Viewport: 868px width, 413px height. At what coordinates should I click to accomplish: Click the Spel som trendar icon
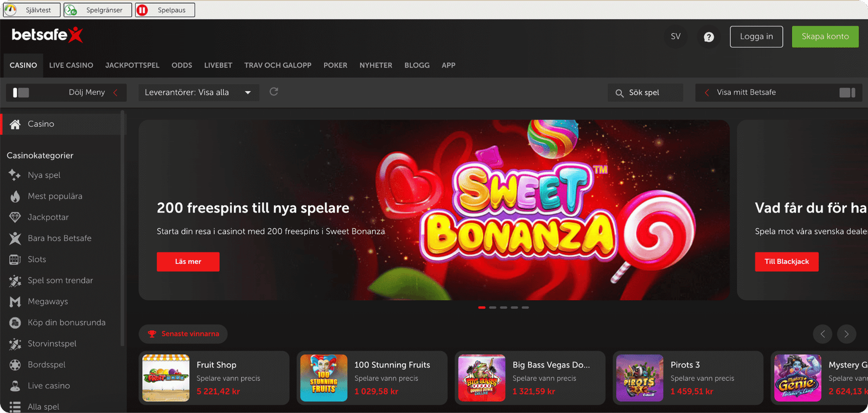[15, 281]
